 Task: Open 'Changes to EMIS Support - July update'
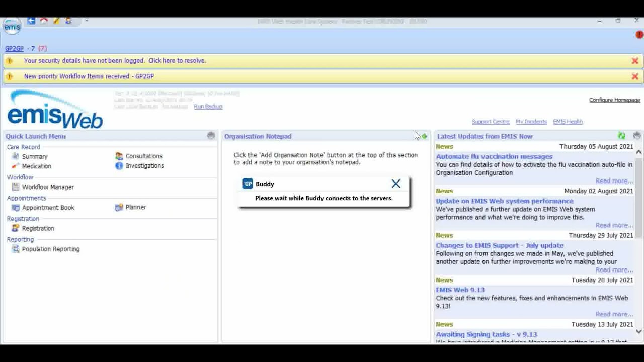[x=500, y=245]
